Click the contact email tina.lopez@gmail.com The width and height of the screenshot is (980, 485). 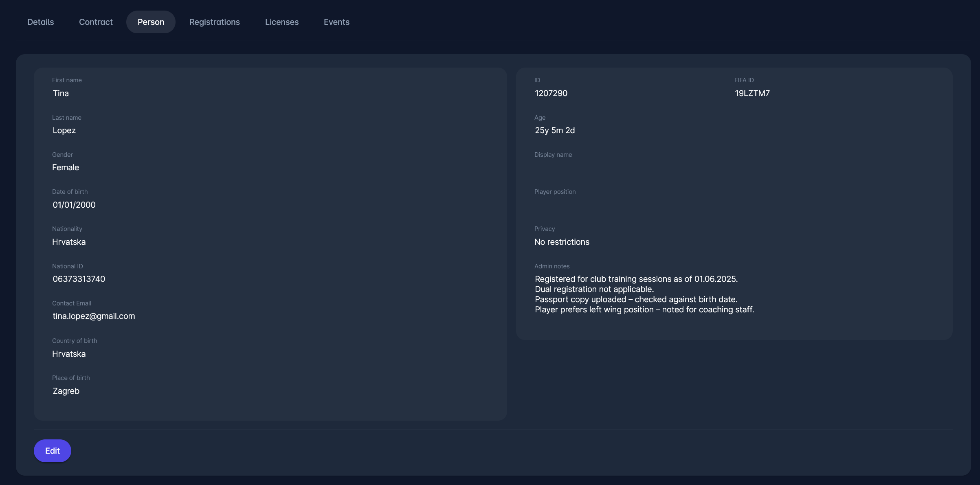pyautogui.click(x=94, y=316)
